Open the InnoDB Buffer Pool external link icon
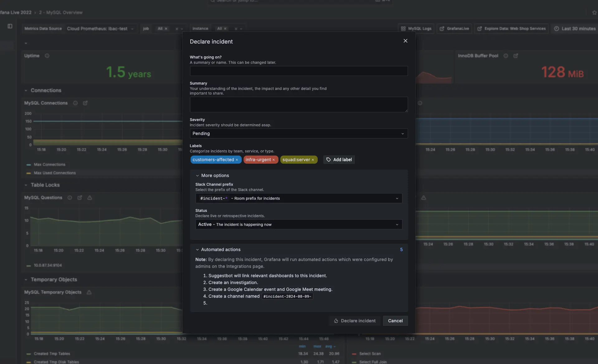This screenshot has height=364, width=598. click(516, 56)
